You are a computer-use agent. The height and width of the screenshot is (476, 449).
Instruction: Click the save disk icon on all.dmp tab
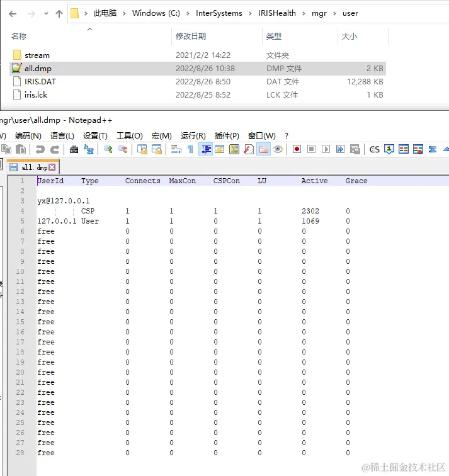tap(14, 167)
